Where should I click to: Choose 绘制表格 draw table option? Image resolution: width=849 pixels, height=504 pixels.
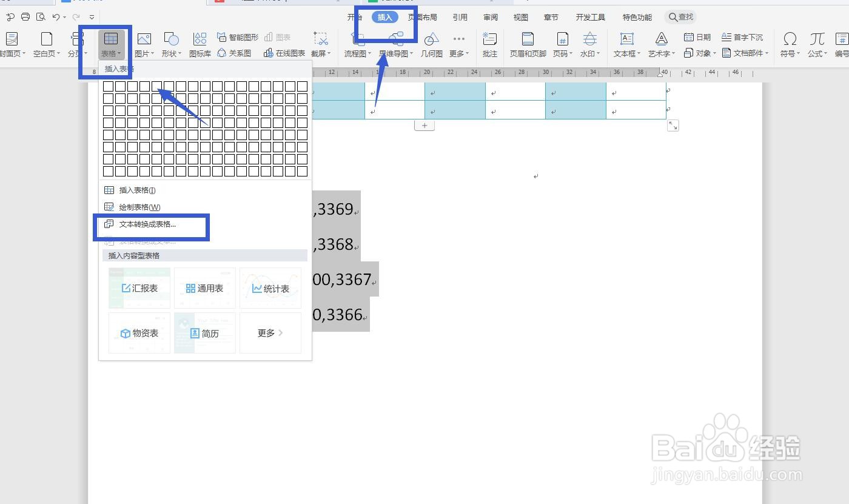(140, 207)
